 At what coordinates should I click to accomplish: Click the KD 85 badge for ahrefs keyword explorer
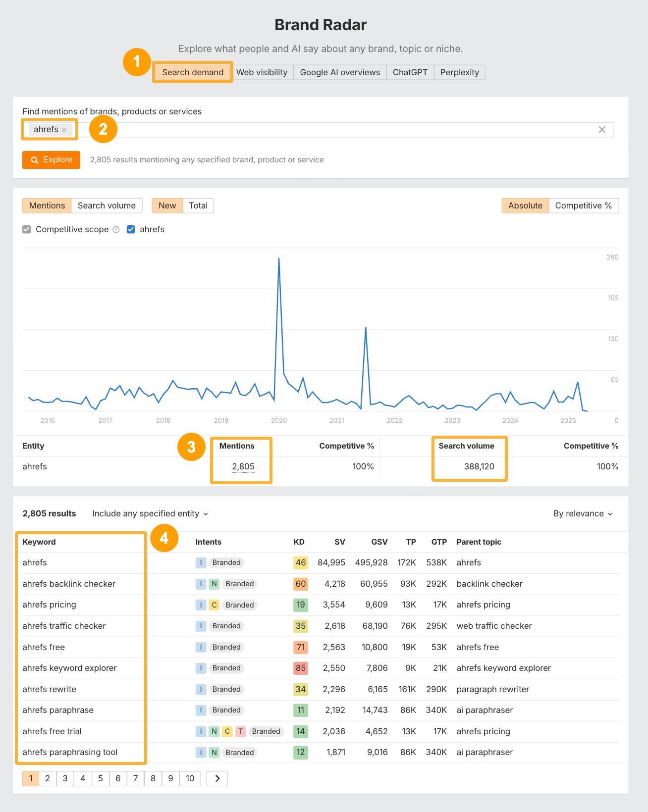click(301, 668)
